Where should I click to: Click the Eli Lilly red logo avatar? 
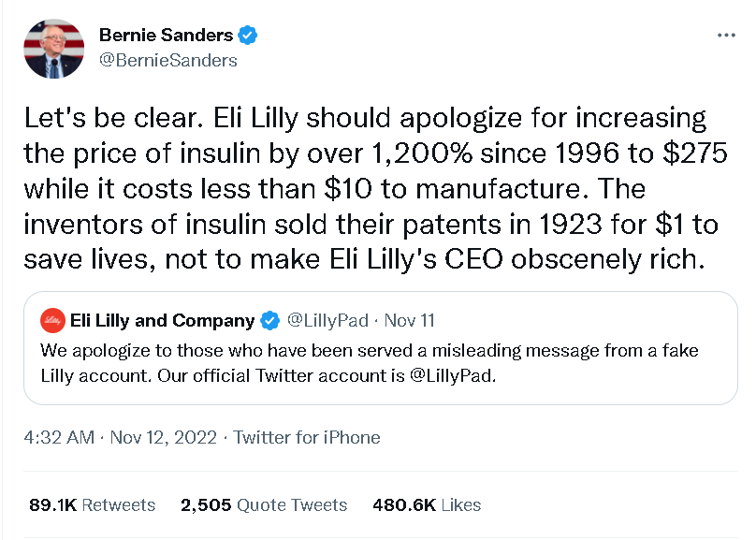52,321
